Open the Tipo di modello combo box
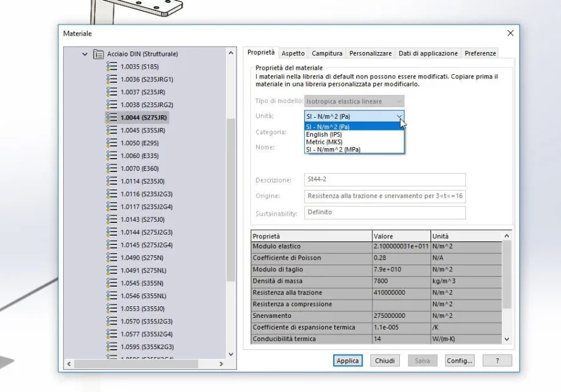 point(354,101)
